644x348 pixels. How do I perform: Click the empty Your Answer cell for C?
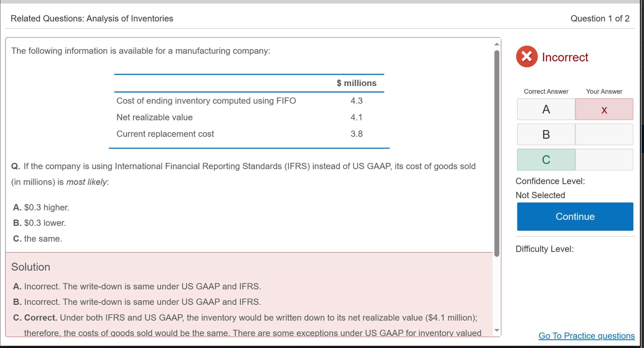[604, 160]
